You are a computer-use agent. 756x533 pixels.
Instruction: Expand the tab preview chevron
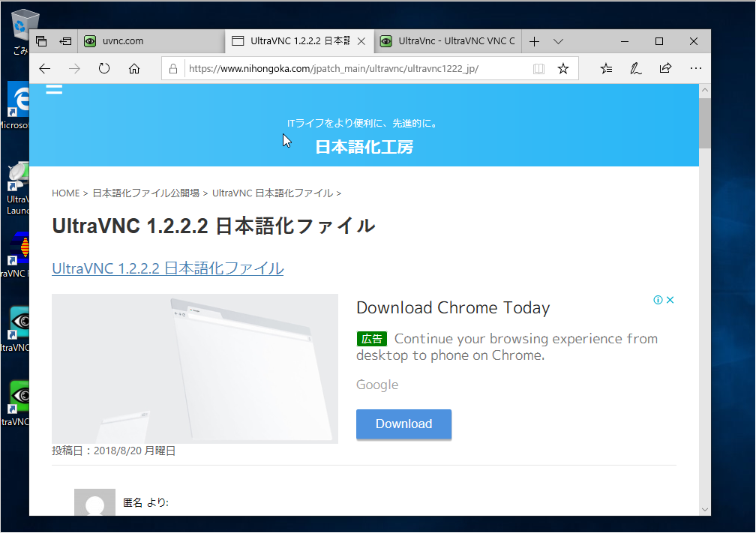tap(558, 41)
